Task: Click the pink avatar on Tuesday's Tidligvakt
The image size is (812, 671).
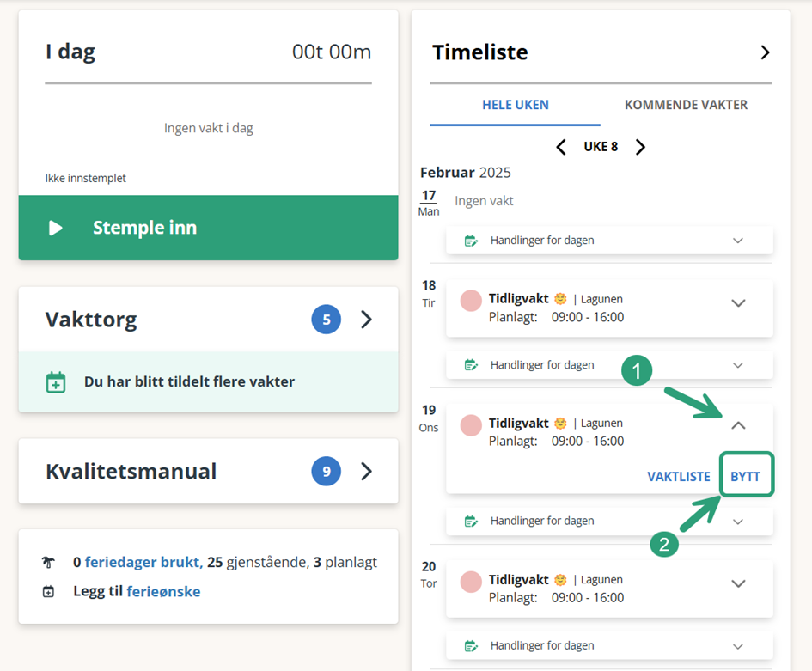Action: 471,301
